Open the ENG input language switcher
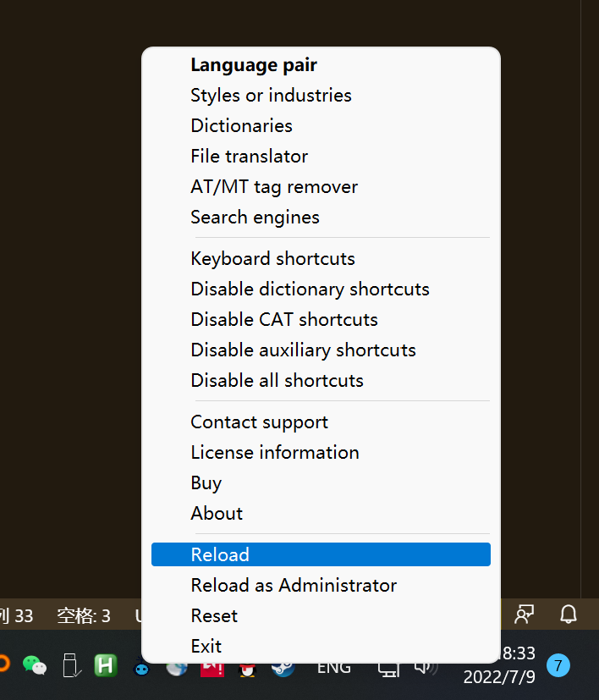Viewport: 599px width, 700px height. coord(334,668)
